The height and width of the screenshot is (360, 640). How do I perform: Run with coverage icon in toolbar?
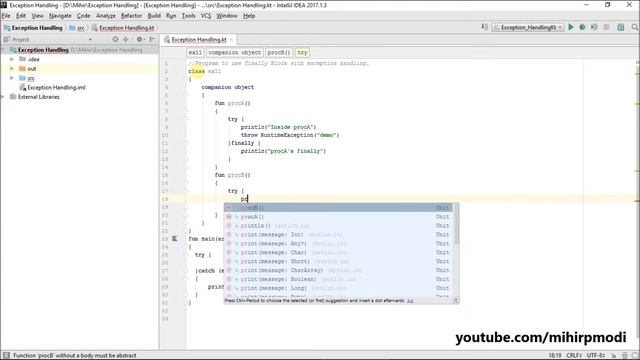(594, 27)
